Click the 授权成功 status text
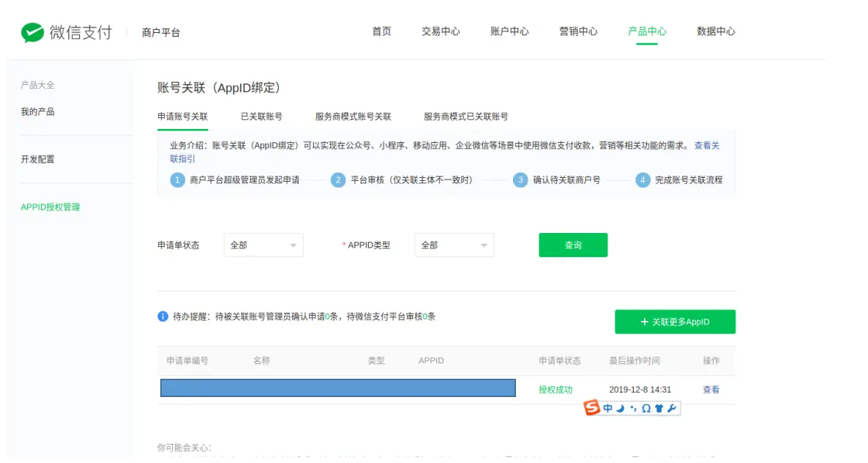This screenshot has height=463, width=868. [x=555, y=389]
